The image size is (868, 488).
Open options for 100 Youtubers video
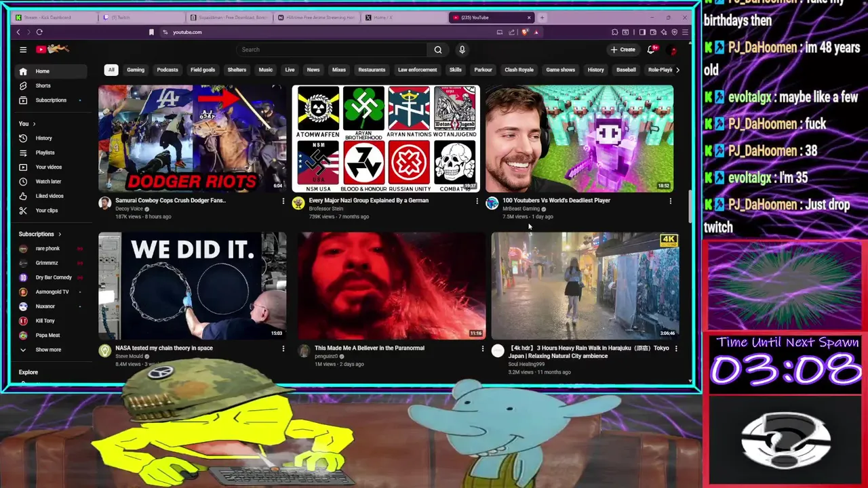[671, 201]
